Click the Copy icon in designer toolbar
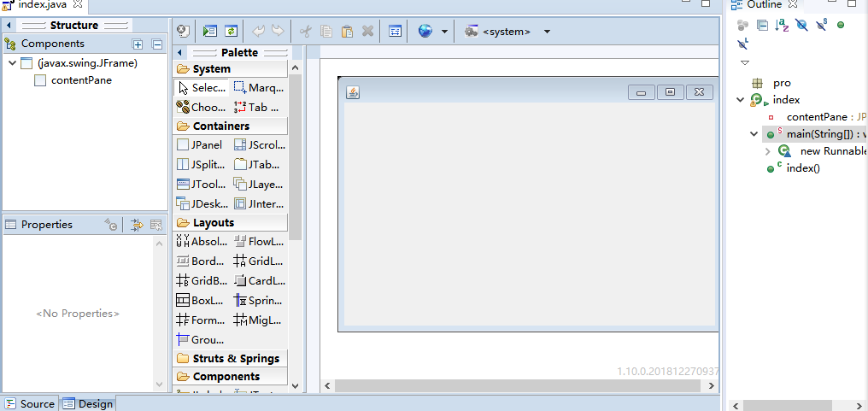Image resolution: width=868 pixels, height=411 pixels. tap(326, 32)
